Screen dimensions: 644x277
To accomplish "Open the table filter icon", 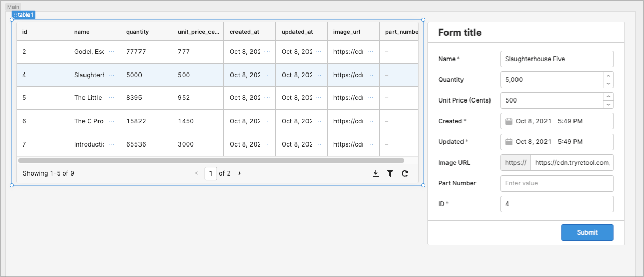I will [390, 173].
